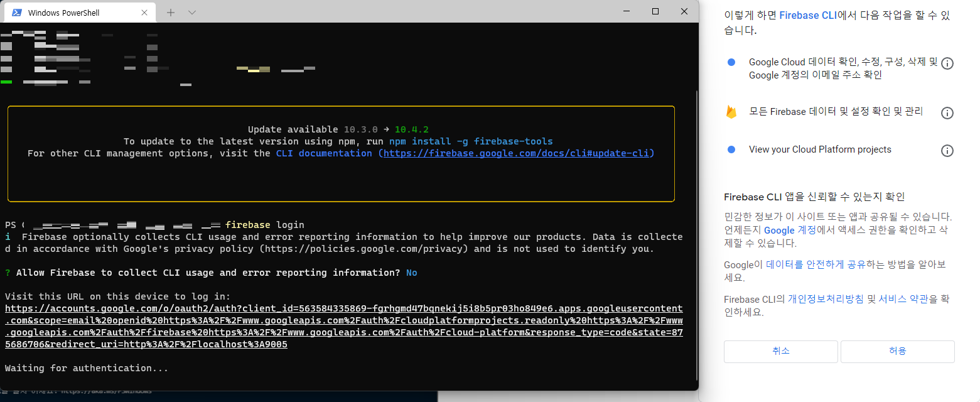Open the Google OAuth login URL
Screen dimensions: 980x402
pos(344,327)
